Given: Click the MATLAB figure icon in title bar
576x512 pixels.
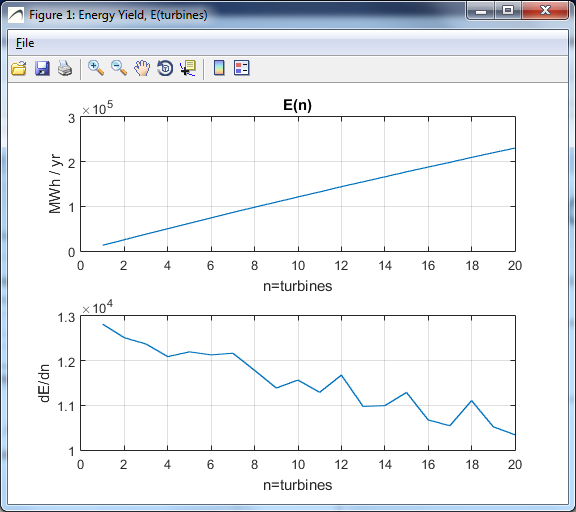Looking at the screenshot, I should (16, 15).
